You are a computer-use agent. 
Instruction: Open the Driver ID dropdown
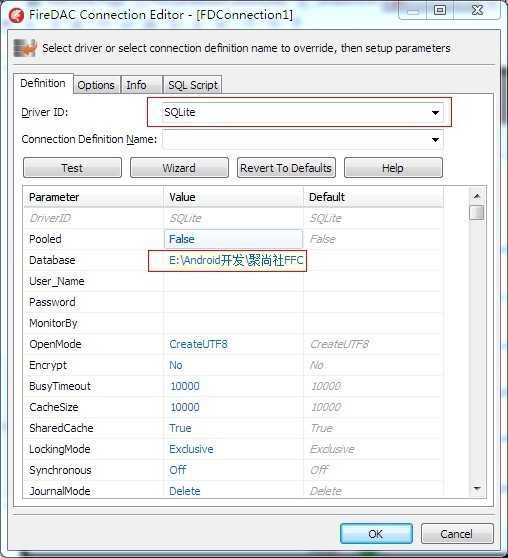pyautogui.click(x=435, y=112)
